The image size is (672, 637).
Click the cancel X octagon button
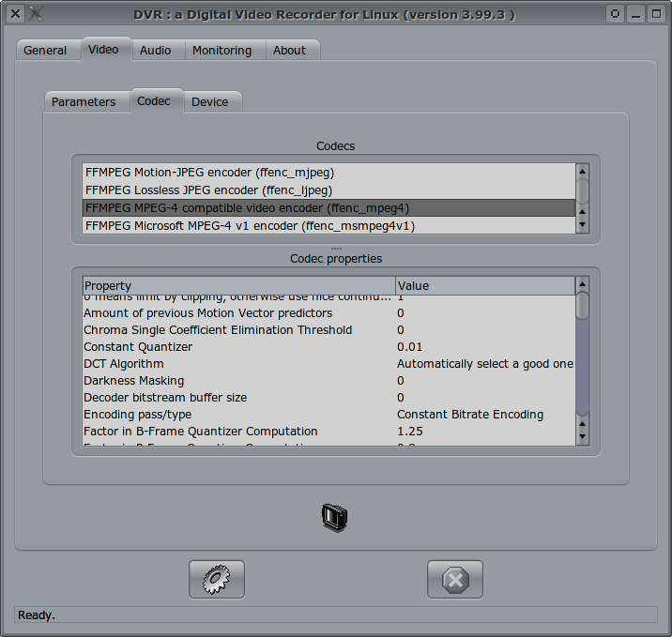click(x=454, y=579)
